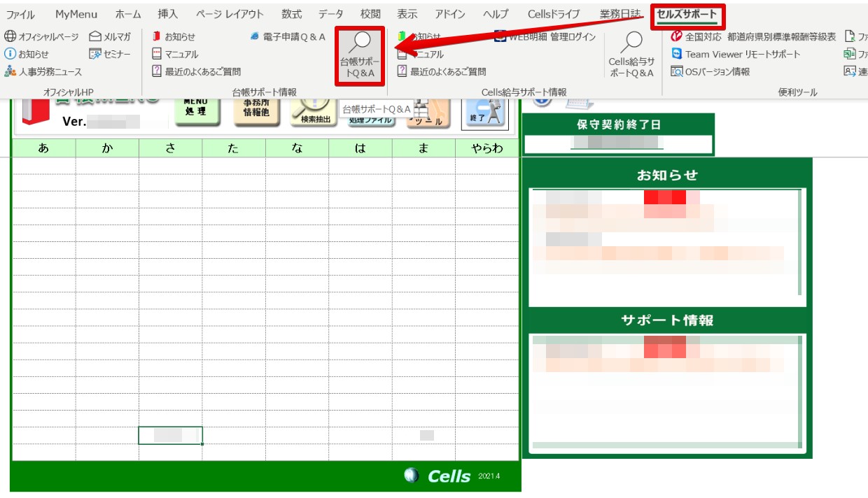The width and height of the screenshot is (868, 498).
Task: Launch Team Viewer リモートサポート
Action: (735, 54)
